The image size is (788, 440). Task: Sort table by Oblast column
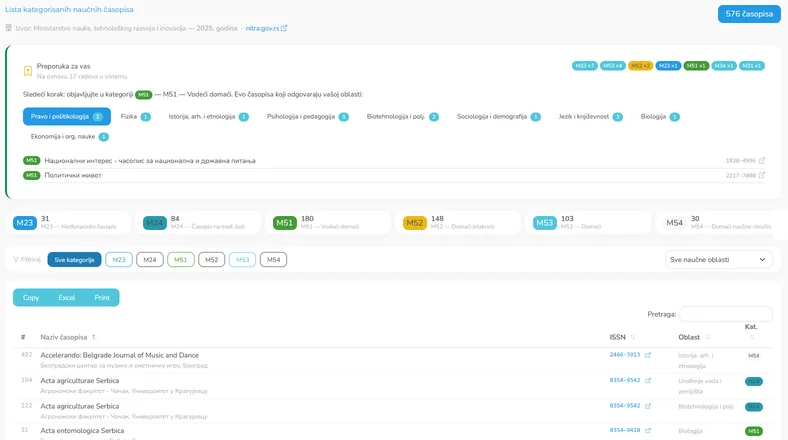(x=694, y=337)
